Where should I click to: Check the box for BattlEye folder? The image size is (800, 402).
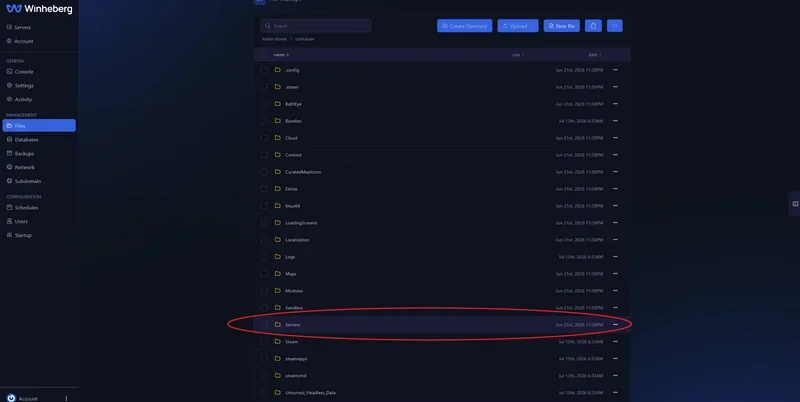pos(264,104)
